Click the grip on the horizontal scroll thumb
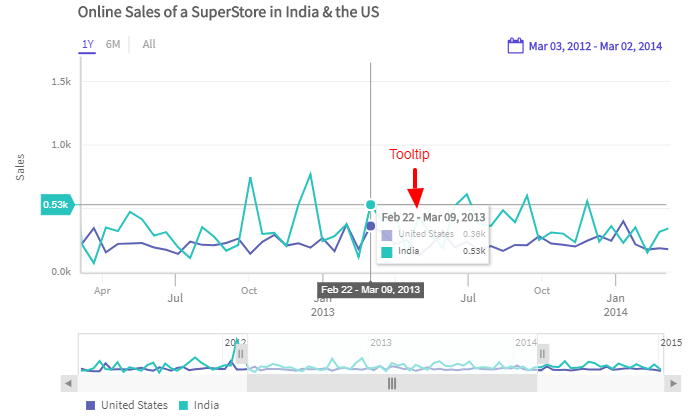700x420 pixels. point(392,382)
